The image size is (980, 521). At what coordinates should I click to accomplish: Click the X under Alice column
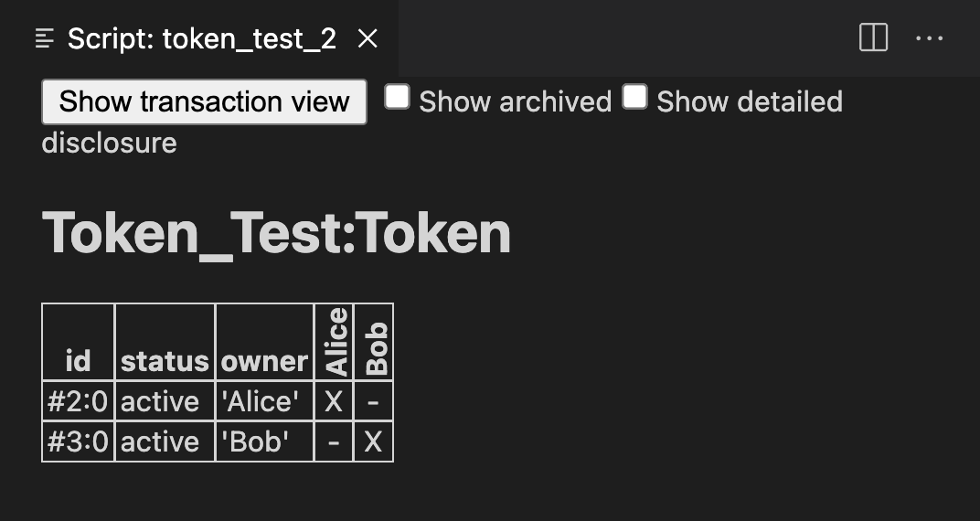click(334, 401)
